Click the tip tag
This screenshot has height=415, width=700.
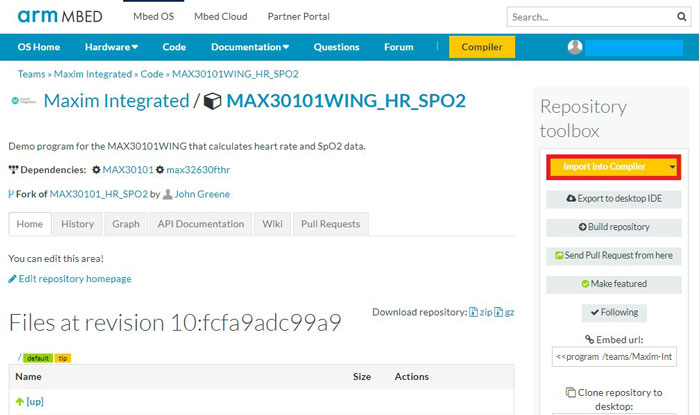[63, 358]
